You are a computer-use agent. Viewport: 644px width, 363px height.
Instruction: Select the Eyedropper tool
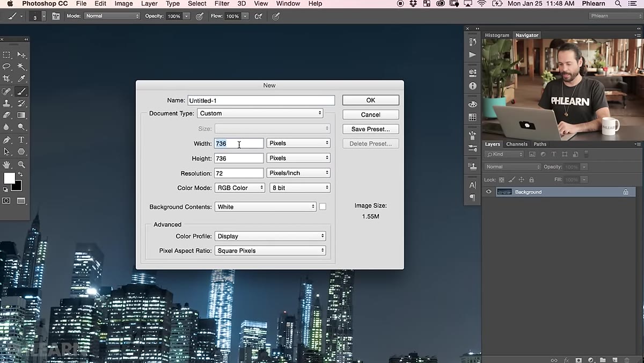pyautogui.click(x=21, y=79)
